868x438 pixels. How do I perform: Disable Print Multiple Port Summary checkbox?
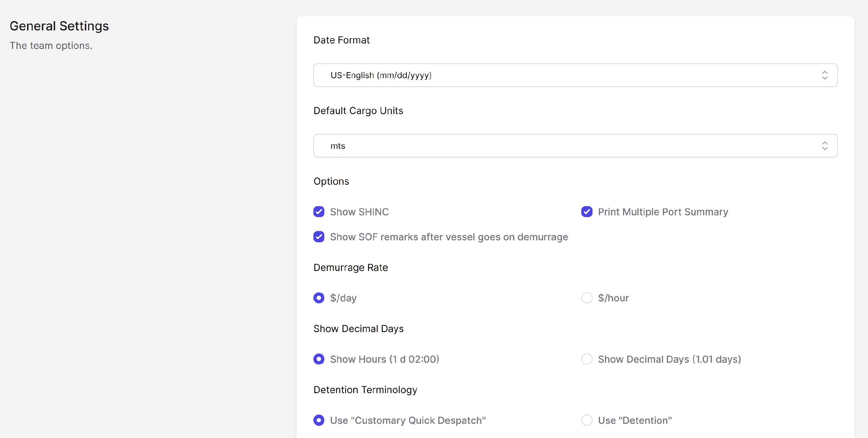tap(586, 212)
